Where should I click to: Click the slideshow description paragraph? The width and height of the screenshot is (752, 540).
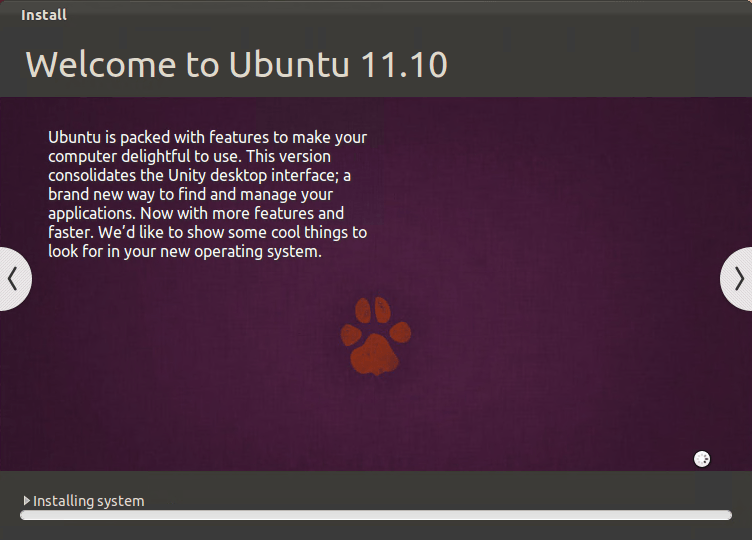click(x=207, y=194)
